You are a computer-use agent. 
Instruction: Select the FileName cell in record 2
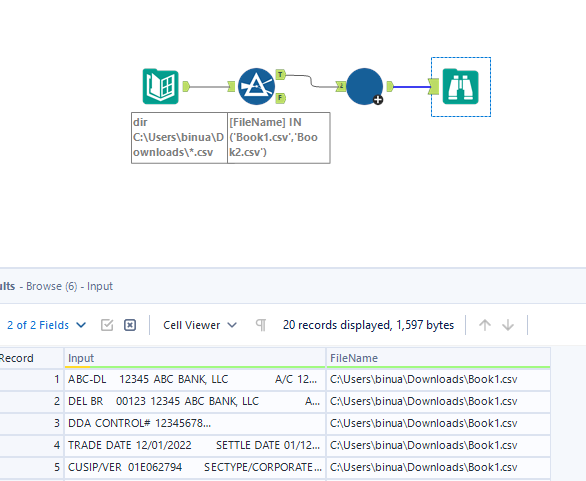point(438,401)
